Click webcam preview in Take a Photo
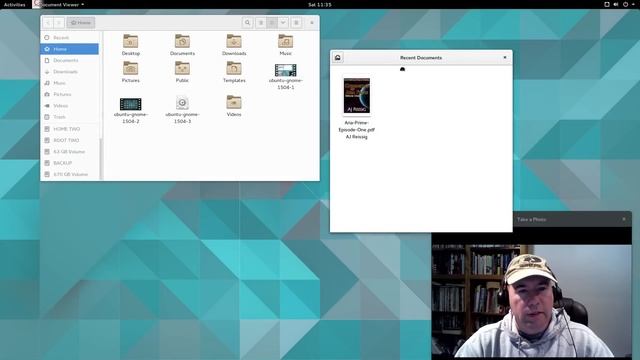Screen dimensions: 640x360 [531, 300]
